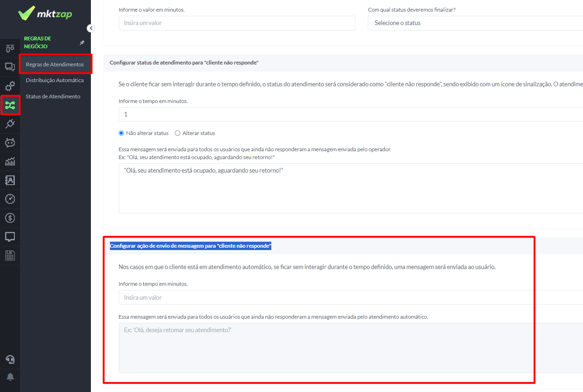Go to Regras de Atendimentos
Screen dimensions: 583x392
pyautogui.click(x=55, y=64)
